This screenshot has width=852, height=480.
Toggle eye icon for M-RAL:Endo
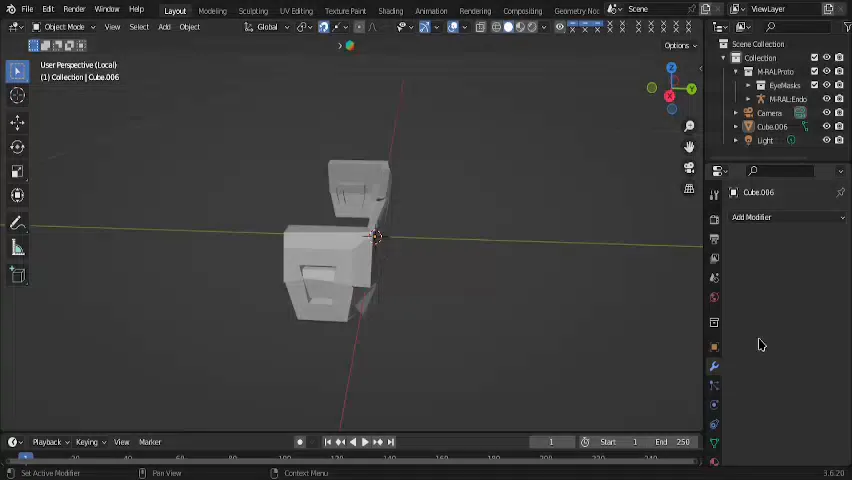pos(826,99)
